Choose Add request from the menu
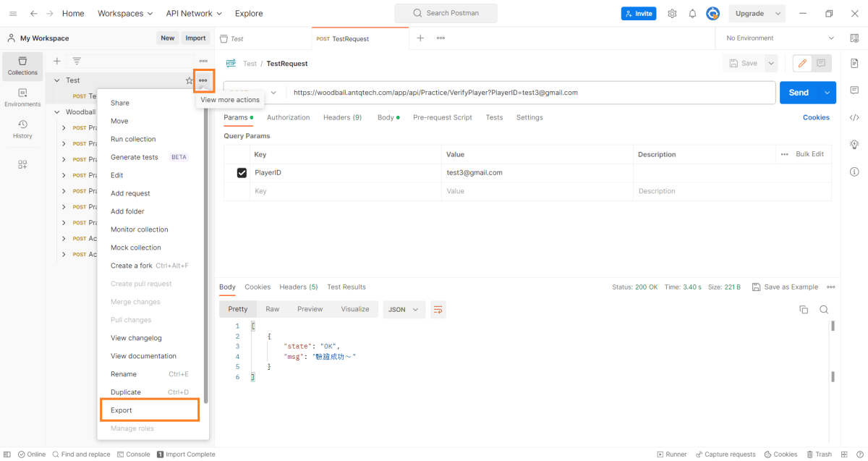The width and height of the screenshot is (868, 461). [130, 193]
